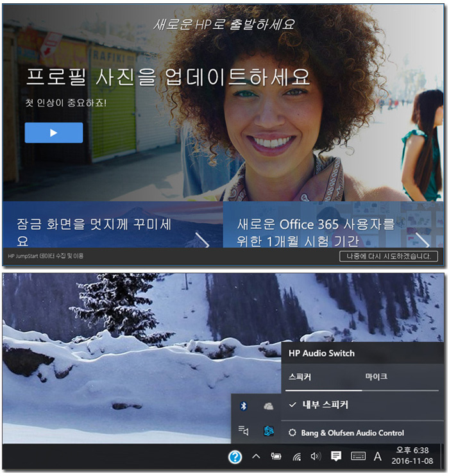This screenshot has height=476, width=449.
Task: Toggle the 'A' input mode indicator
Action: (378, 456)
